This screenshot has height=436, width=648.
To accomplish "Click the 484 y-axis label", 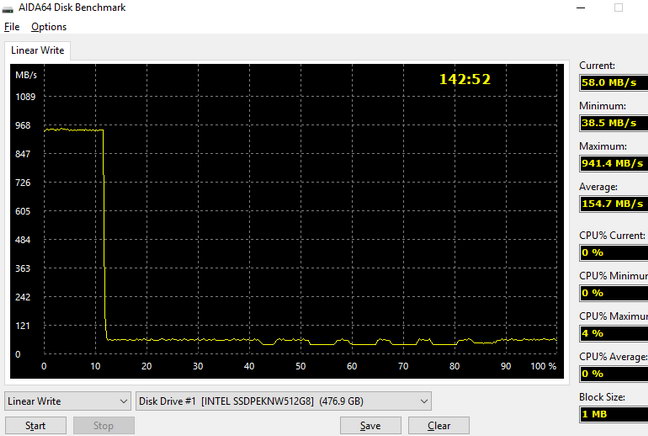I will (23, 240).
